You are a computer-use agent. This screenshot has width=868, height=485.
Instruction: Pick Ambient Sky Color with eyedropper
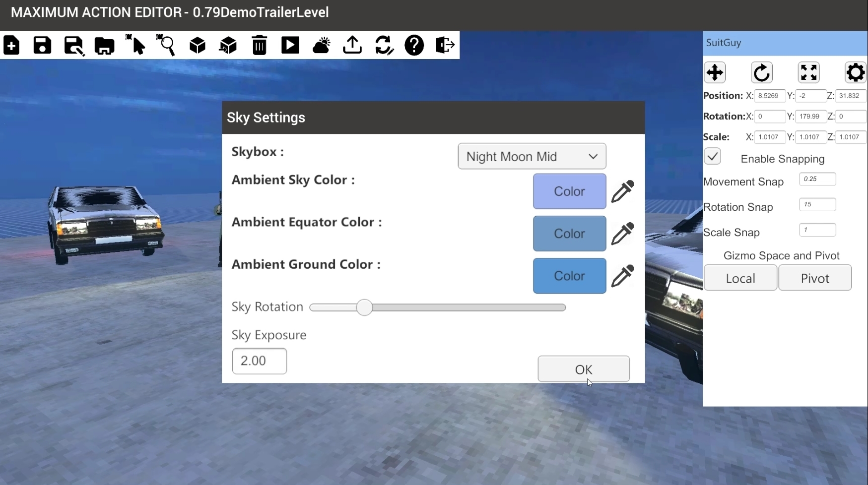622,191
